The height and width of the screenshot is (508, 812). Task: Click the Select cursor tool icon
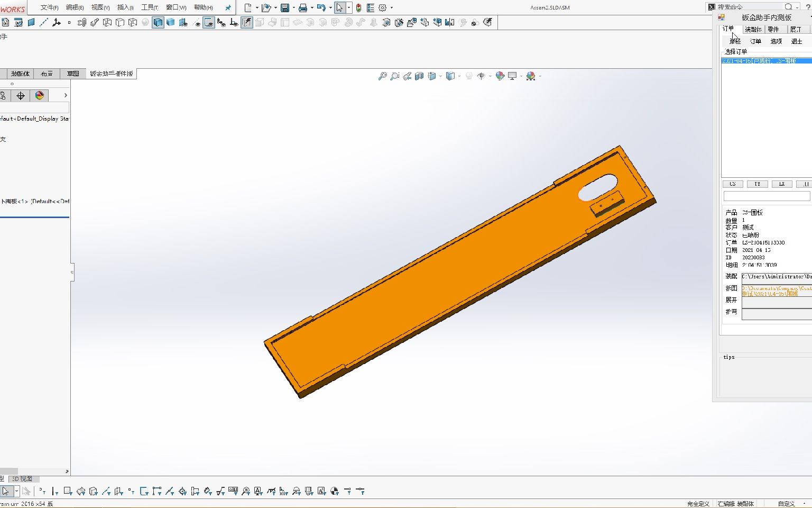point(339,7)
